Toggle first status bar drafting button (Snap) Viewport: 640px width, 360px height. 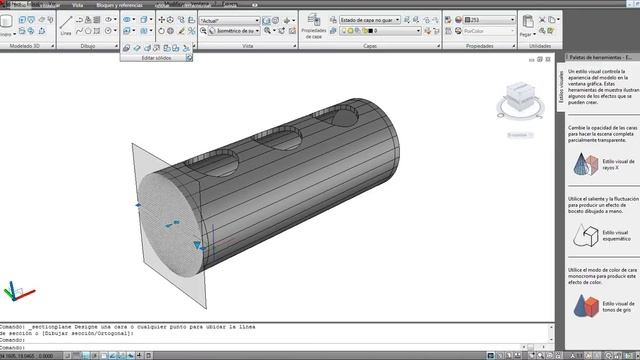pyautogui.click(x=68, y=356)
